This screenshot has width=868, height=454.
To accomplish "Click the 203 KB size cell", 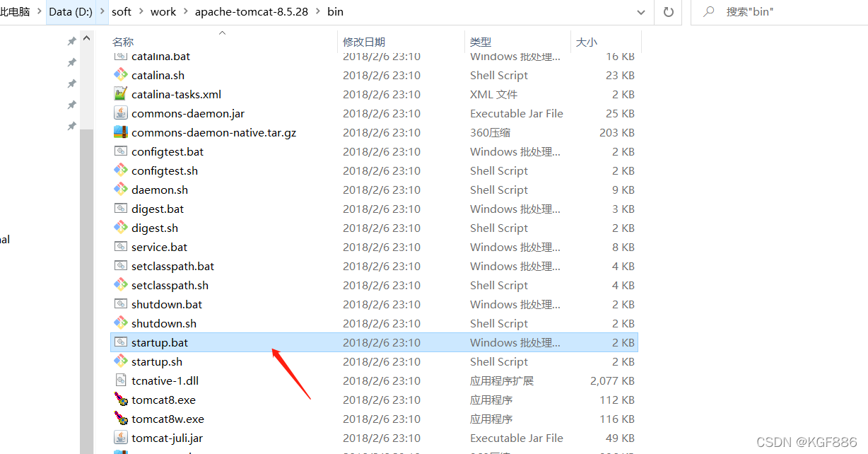I will [616, 132].
